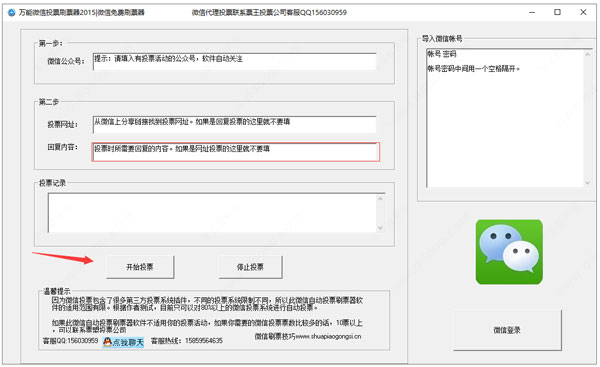Click the QQ penguin icon beside 点我聊天

(107, 342)
